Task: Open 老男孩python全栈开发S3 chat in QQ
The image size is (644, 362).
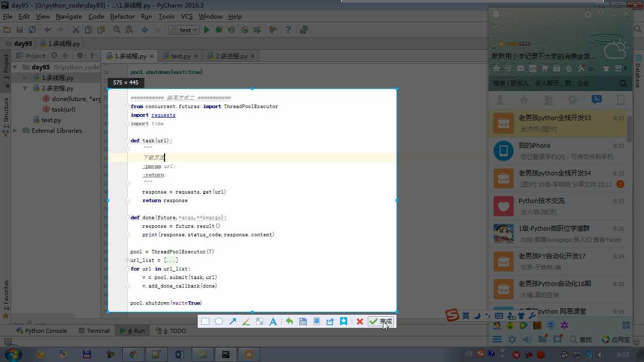Action: [x=557, y=124]
